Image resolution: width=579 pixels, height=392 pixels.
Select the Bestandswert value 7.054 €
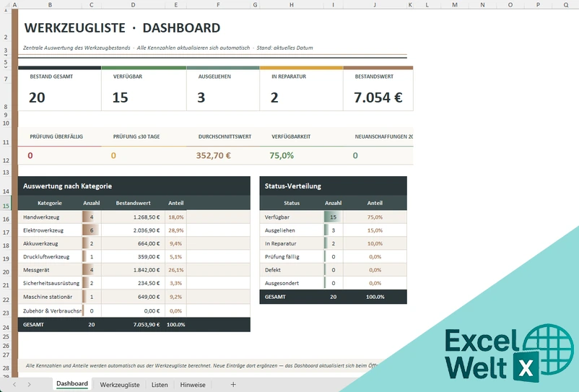(378, 97)
